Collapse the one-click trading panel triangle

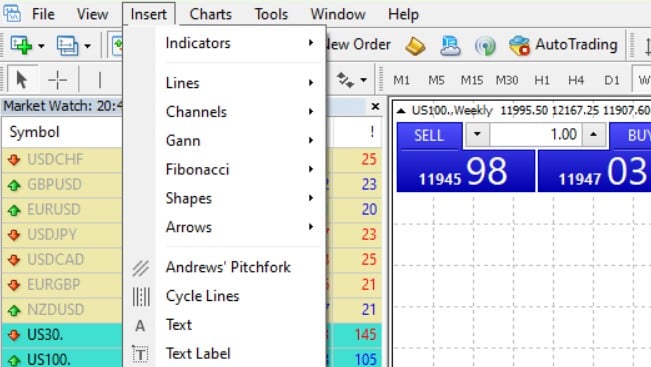[401, 111]
